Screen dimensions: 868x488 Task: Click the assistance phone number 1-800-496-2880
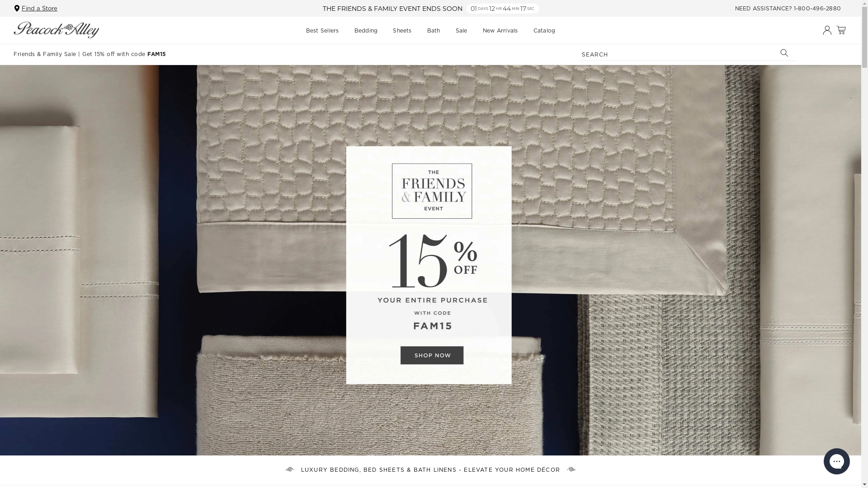[x=817, y=9]
